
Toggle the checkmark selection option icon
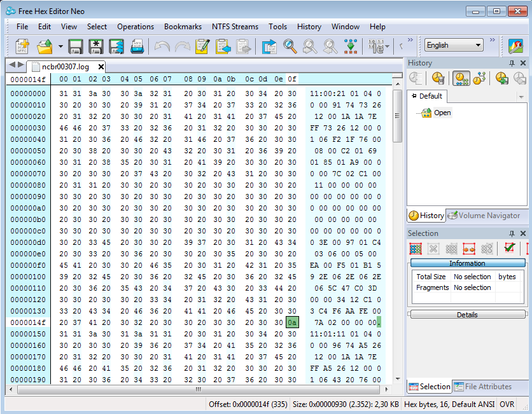(x=509, y=248)
